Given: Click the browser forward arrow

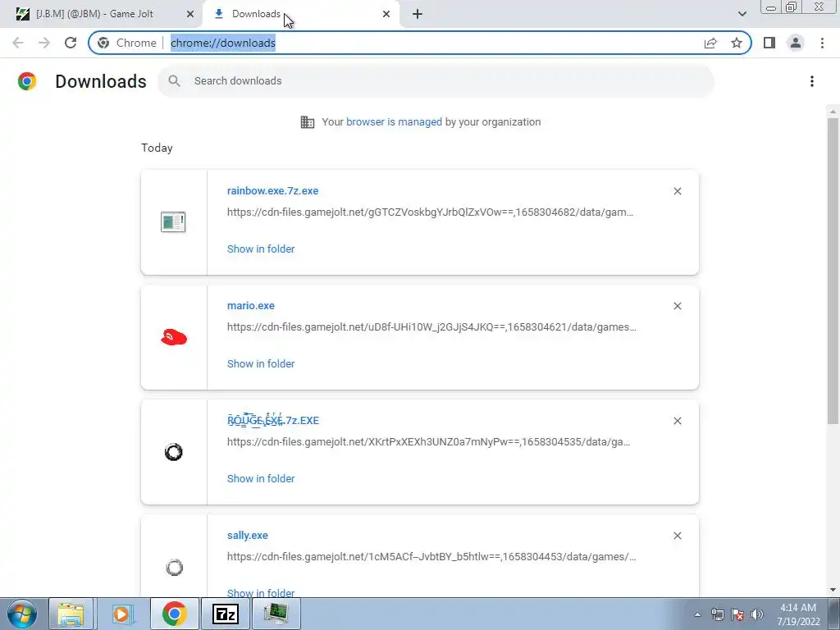Looking at the screenshot, I should click(x=44, y=43).
